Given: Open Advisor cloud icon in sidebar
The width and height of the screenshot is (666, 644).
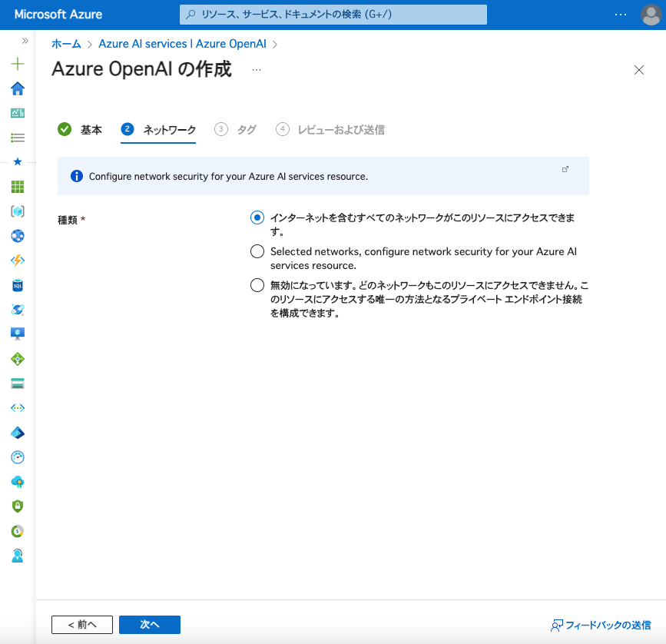Looking at the screenshot, I should [x=18, y=482].
